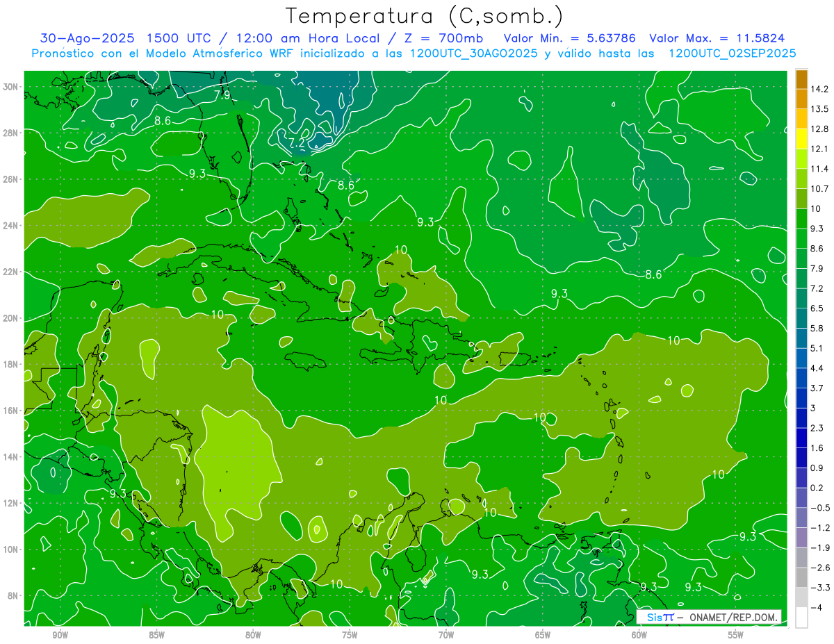The height and width of the screenshot is (644, 834).
Task: Click the colorbar value "10.7"
Action: (x=819, y=189)
